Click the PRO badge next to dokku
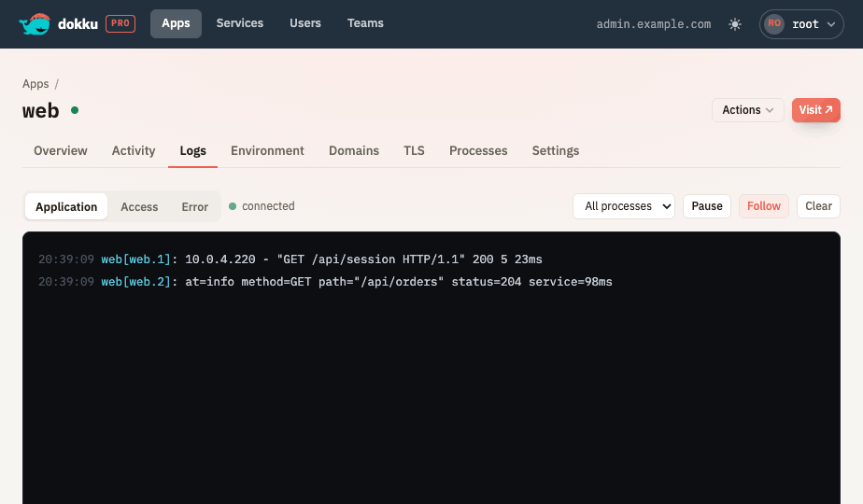863x504 pixels. tap(120, 23)
